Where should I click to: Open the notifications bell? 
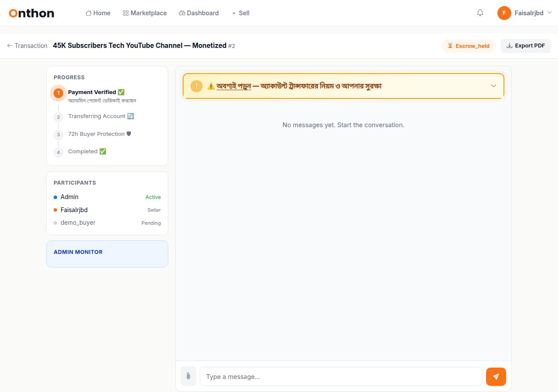(x=480, y=13)
